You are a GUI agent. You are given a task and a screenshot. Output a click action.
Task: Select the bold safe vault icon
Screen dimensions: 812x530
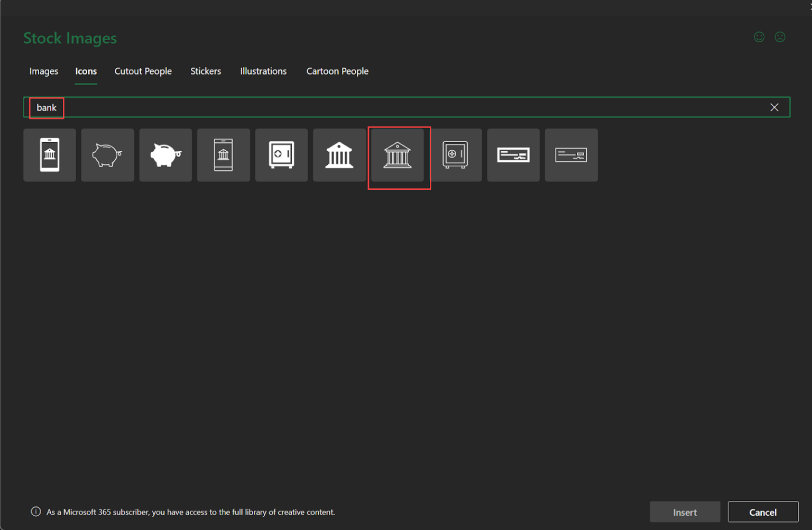coord(282,155)
